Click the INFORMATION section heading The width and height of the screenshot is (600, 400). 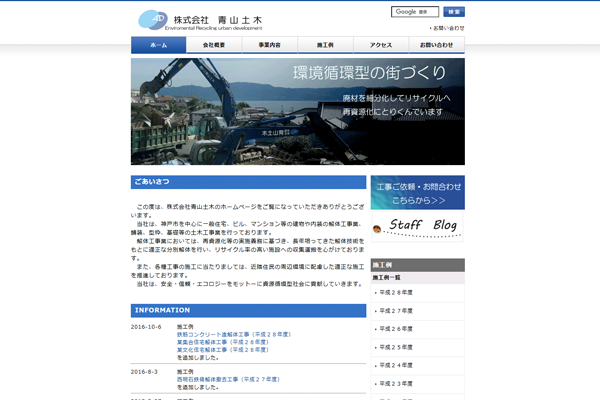point(248,310)
